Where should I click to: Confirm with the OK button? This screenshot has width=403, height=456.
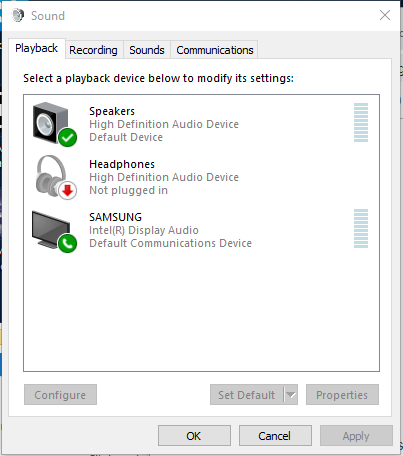pos(194,436)
